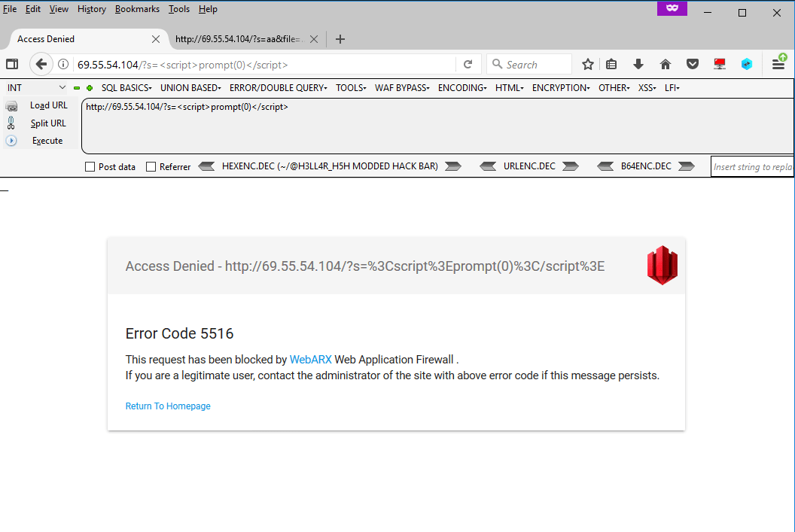Screen dimensions: 795x532
Task: Open the File menu
Action: click(x=10, y=9)
